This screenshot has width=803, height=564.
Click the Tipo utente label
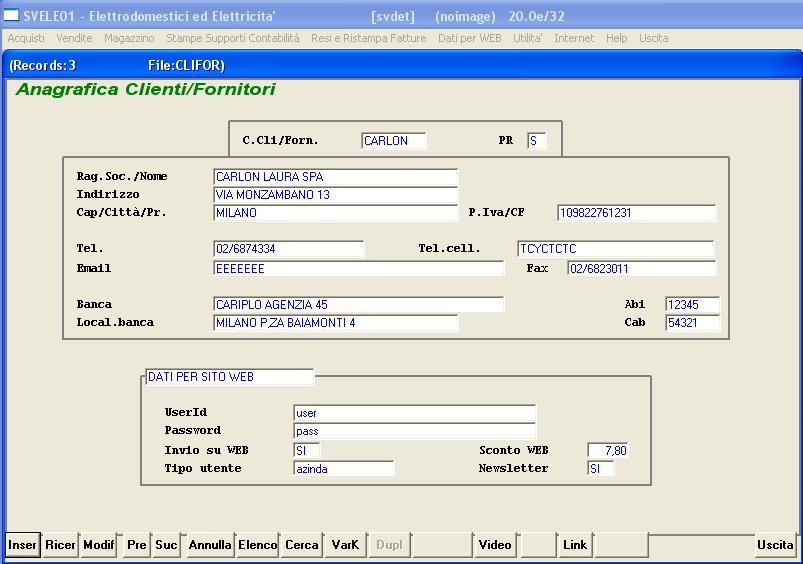pyautogui.click(x=203, y=468)
